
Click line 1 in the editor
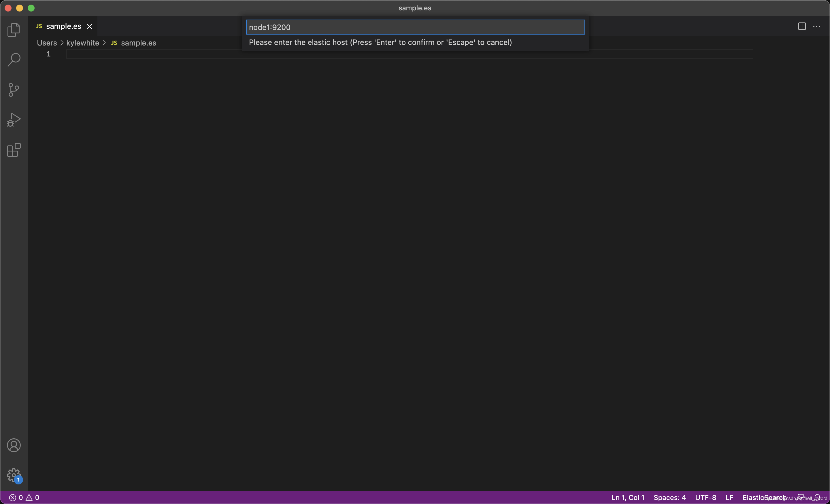click(x=409, y=54)
